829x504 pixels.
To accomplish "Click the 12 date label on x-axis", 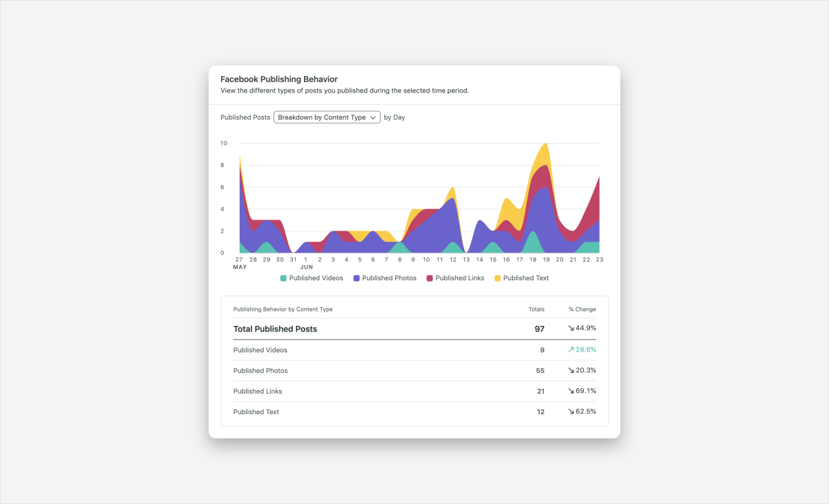I will pos(452,260).
